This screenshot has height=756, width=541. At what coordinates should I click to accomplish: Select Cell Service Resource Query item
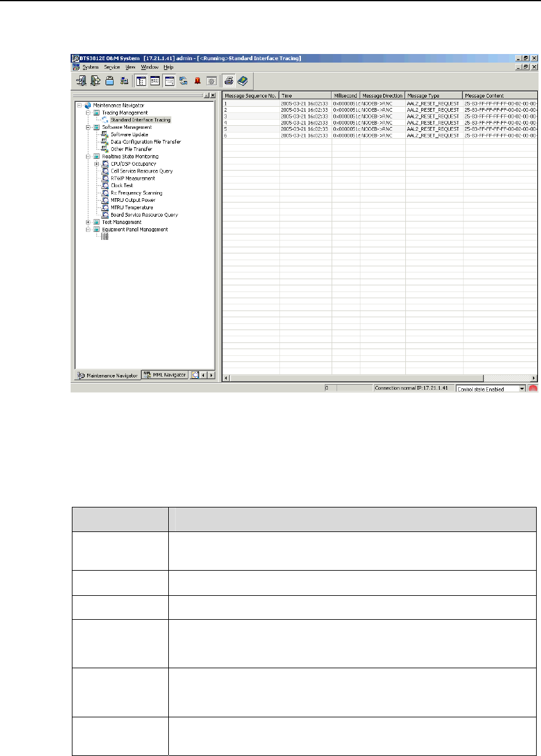click(x=142, y=171)
